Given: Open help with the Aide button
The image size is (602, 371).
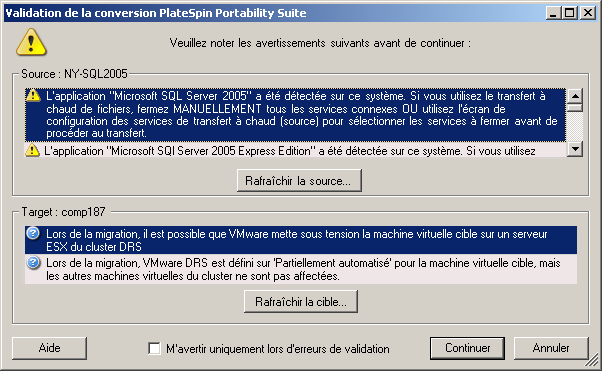Looking at the screenshot, I should (x=50, y=348).
